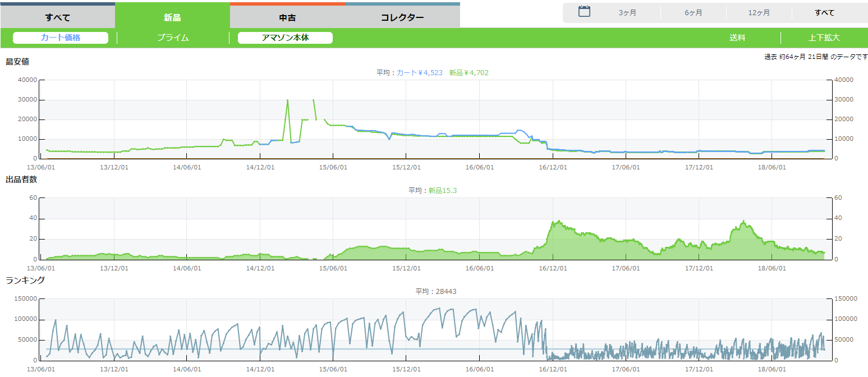Show すべて in the period selector
This screenshot has width=868, height=377.
824,13
